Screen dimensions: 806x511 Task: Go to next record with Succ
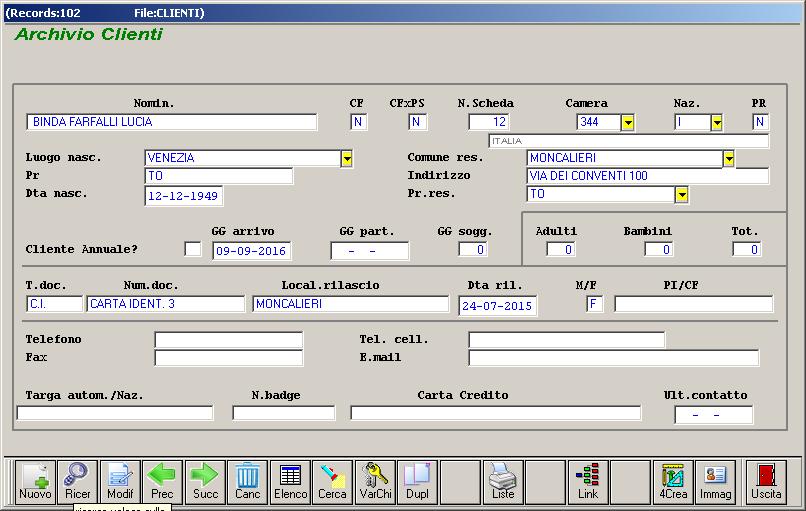pyautogui.click(x=205, y=482)
